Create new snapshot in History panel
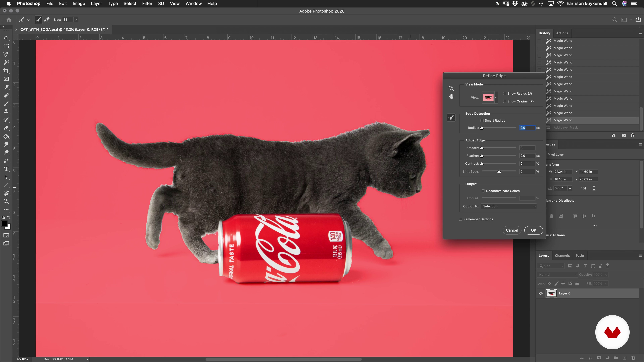 coord(624,135)
